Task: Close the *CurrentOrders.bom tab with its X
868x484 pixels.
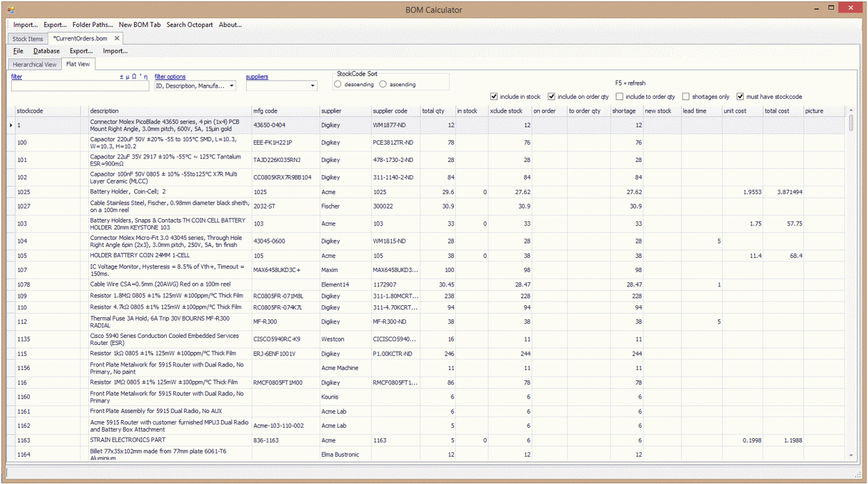Action: [115, 39]
